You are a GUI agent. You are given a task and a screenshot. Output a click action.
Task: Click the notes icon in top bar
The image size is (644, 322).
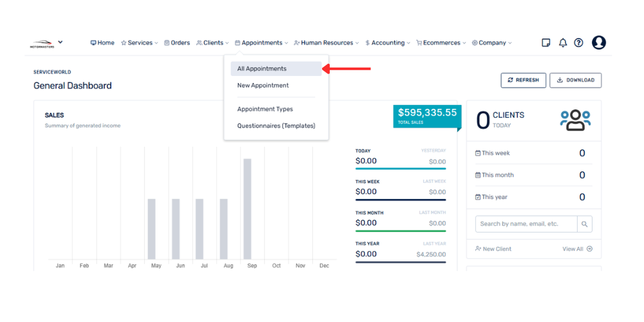pyautogui.click(x=546, y=43)
